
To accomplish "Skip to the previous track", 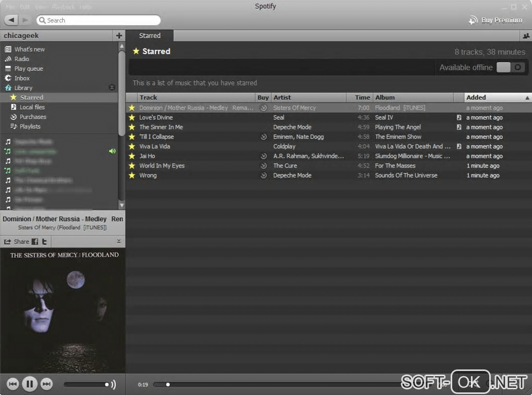I will 13,384.
